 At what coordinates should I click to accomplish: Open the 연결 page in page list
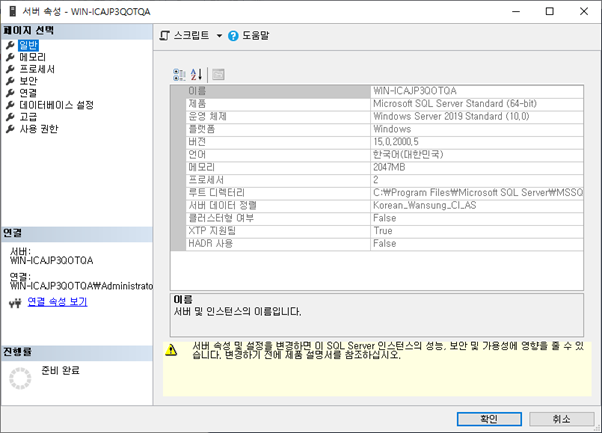click(x=28, y=93)
